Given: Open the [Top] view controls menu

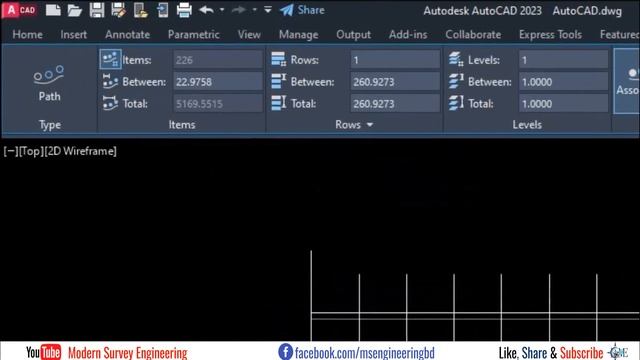Looking at the screenshot, I should 31,151.
